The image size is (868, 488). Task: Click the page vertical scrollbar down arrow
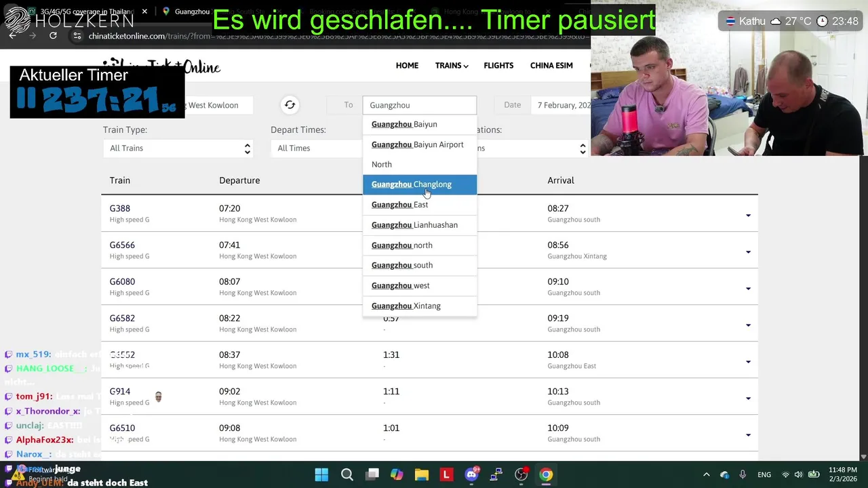[863, 457]
